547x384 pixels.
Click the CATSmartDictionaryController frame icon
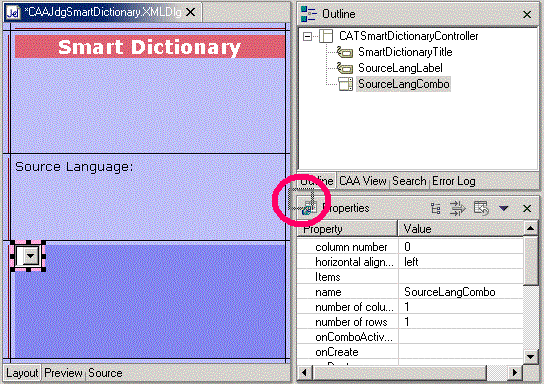tap(326, 36)
